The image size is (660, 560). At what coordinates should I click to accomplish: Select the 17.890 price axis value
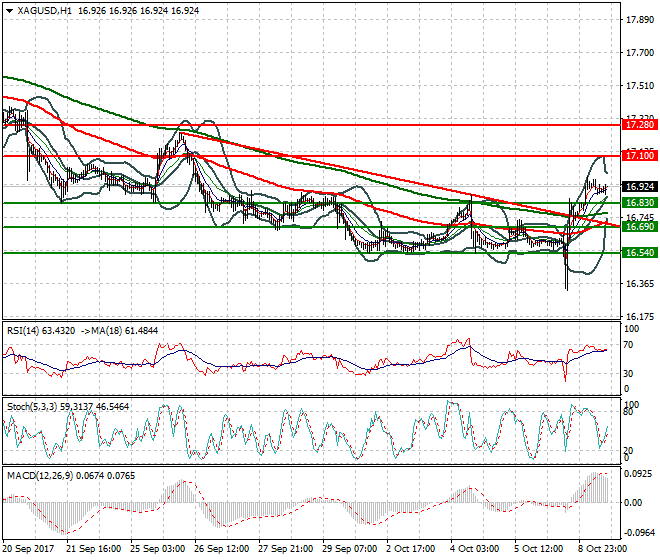[x=640, y=20]
